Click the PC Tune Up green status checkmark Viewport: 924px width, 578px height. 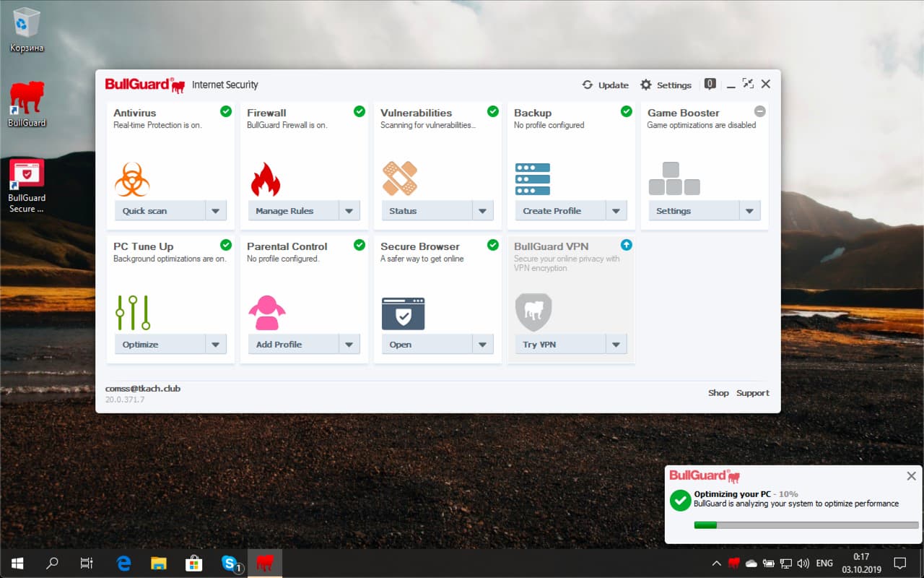(x=226, y=245)
